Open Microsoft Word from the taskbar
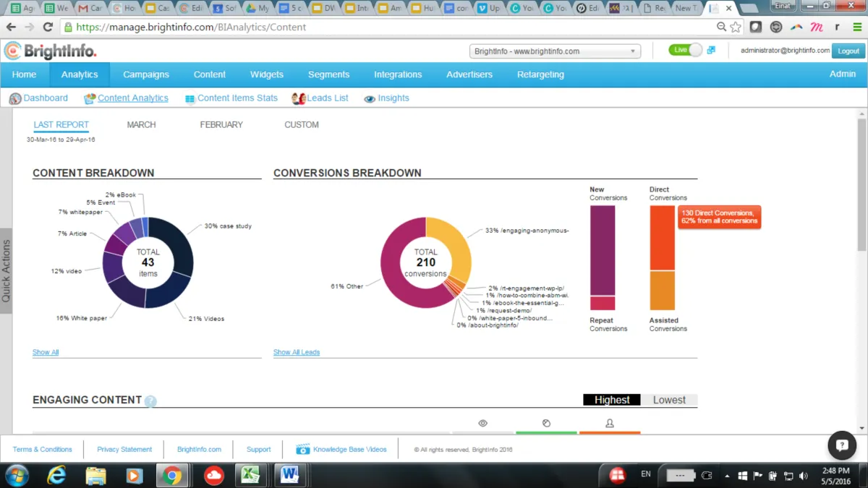Image resolution: width=868 pixels, height=488 pixels. (290, 475)
